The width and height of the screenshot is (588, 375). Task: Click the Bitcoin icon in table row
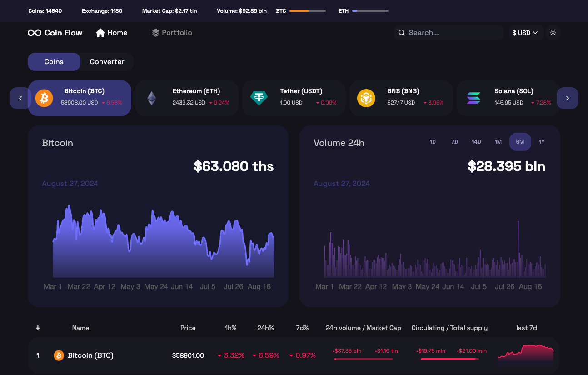point(59,355)
